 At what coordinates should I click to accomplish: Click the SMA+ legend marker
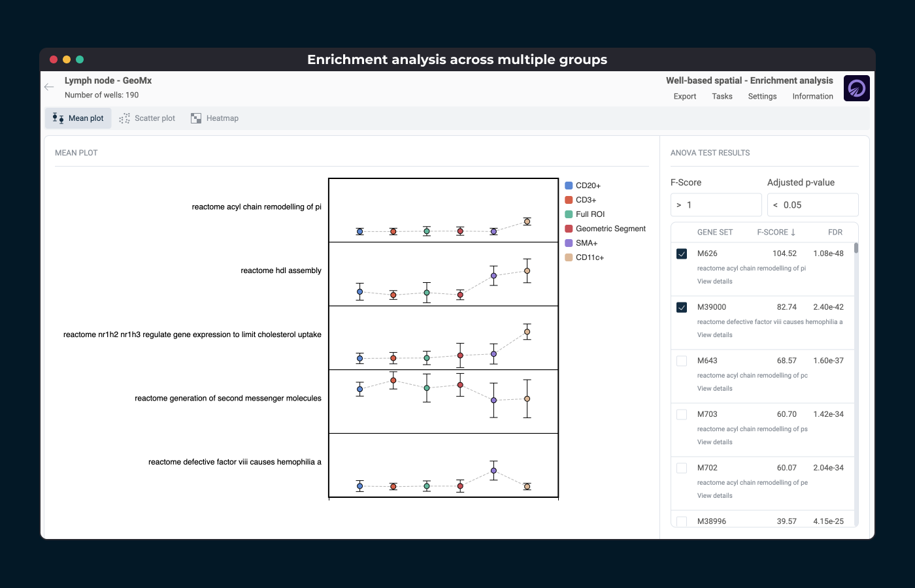tap(569, 243)
